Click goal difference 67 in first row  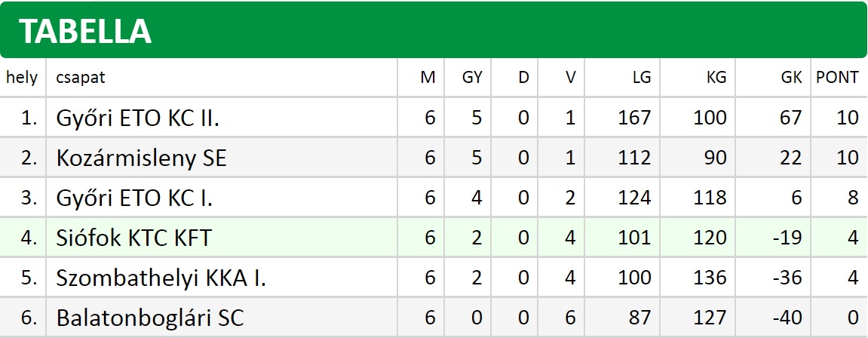coord(790,118)
